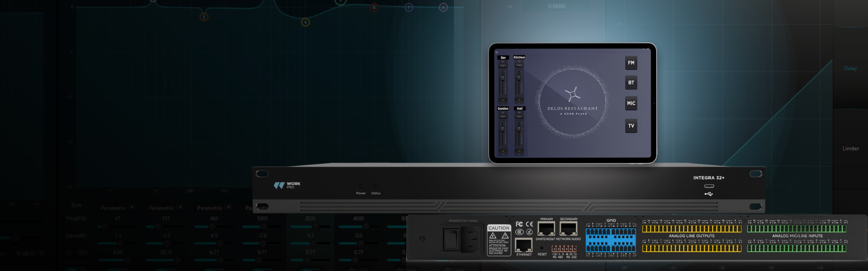Open the tablet hamburger menu

tap(496, 52)
